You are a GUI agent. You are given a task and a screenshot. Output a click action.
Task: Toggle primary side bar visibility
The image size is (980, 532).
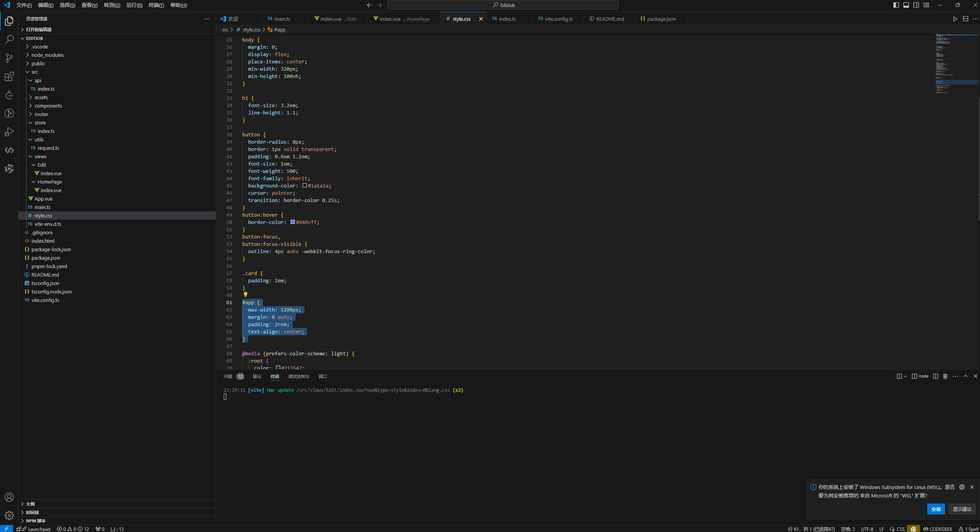pos(896,5)
